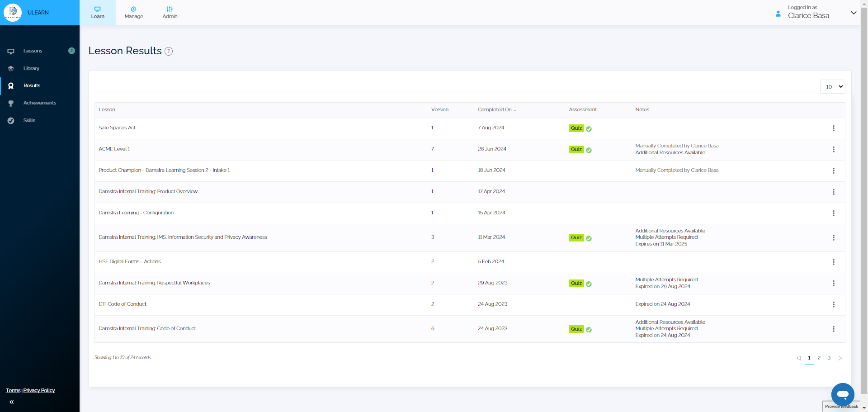
Task: Open the three-dot menu for ACME Level 1
Action: coord(833,150)
